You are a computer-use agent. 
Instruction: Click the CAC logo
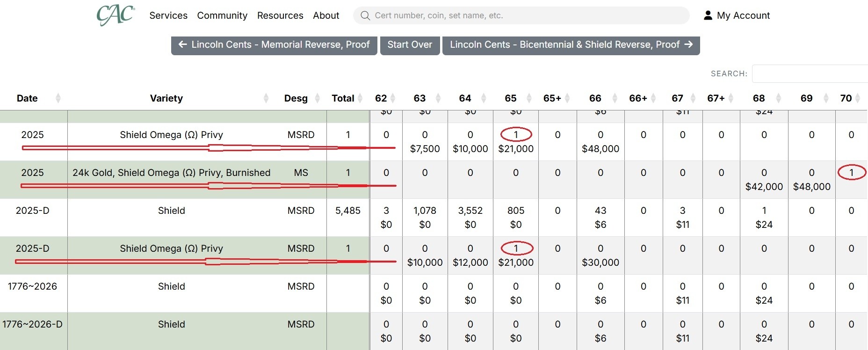(x=116, y=15)
